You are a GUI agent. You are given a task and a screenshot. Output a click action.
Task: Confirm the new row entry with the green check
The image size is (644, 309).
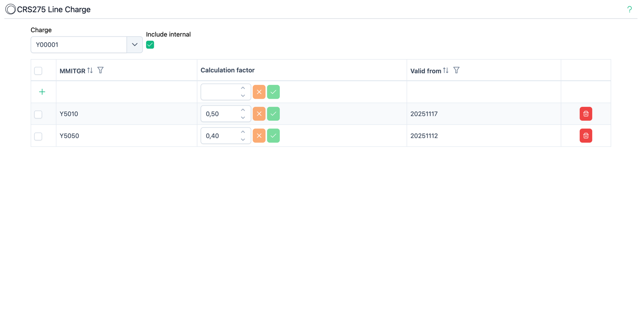tap(273, 92)
